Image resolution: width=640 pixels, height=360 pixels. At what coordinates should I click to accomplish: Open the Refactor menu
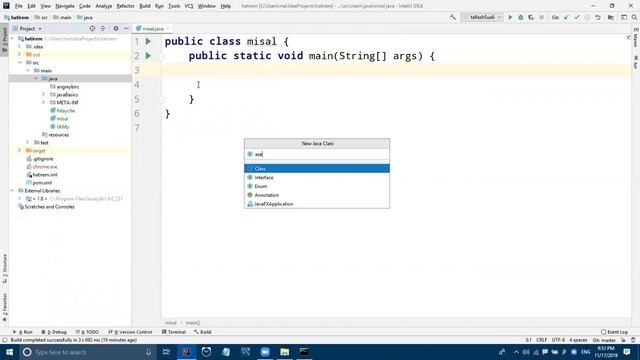(125, 6)
